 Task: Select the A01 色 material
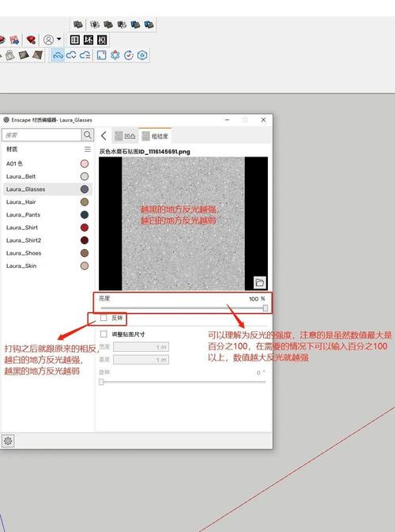[x=47, y=164]
